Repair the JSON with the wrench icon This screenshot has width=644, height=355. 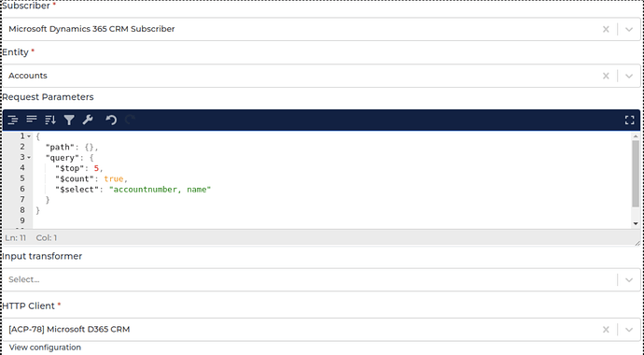88,120
